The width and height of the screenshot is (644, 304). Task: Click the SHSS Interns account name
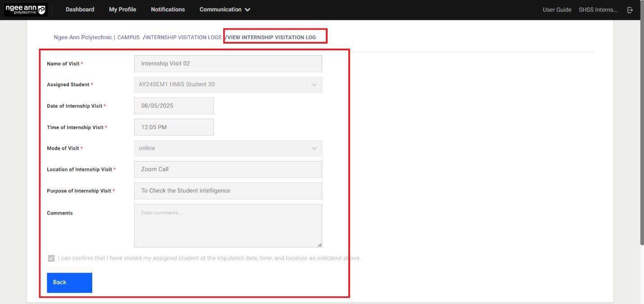(598, 10)
